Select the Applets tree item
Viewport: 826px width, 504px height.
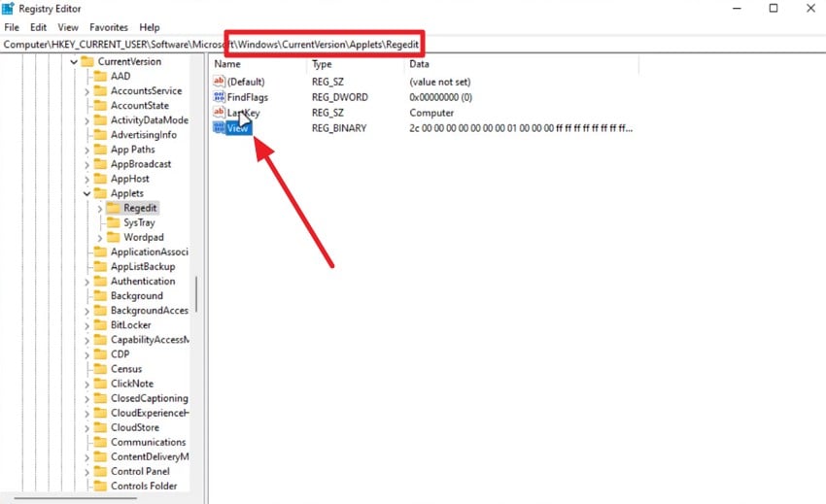127,193
